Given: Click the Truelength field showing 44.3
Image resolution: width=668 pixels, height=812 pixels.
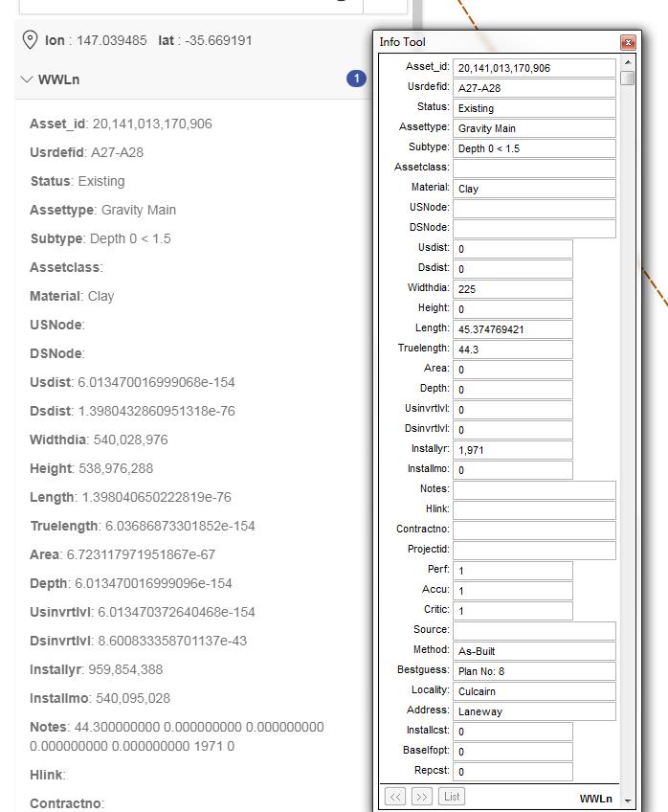Looking at the screenshot, I should pos(513,350).
